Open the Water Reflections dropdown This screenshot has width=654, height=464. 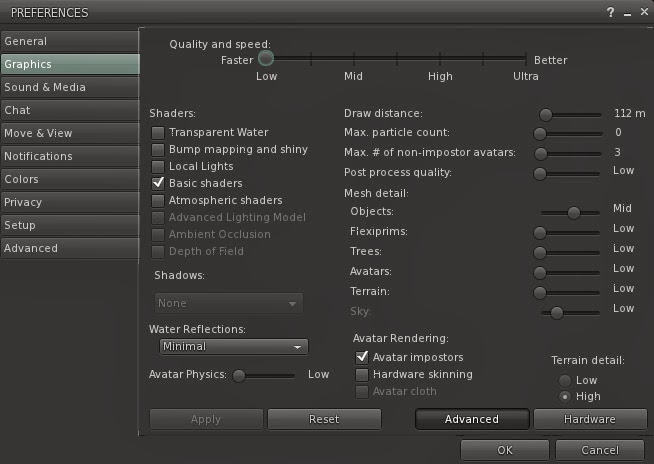[x=234, y=347]
